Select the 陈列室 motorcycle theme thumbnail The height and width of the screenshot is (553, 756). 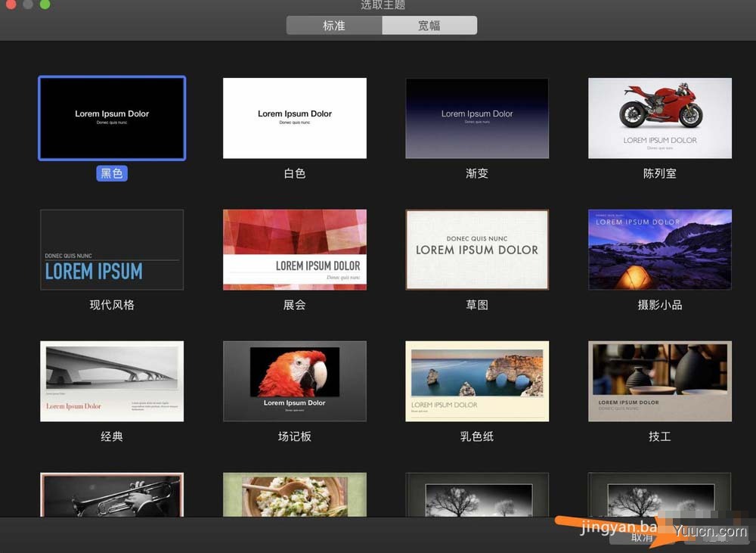[659, 118]
